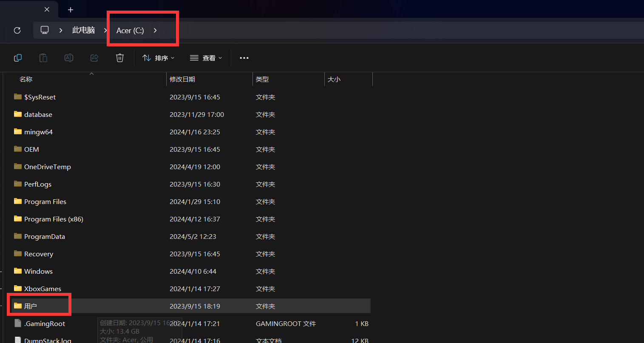Click 1 KB size of .GamingRoot
This screenshot has width=644, height=343.
362,323
